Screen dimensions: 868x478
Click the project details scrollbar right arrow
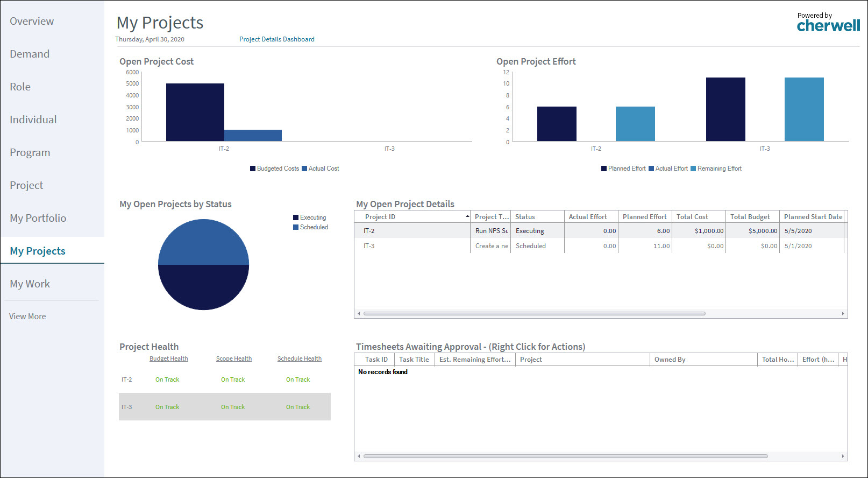click(x=843, y=313)
